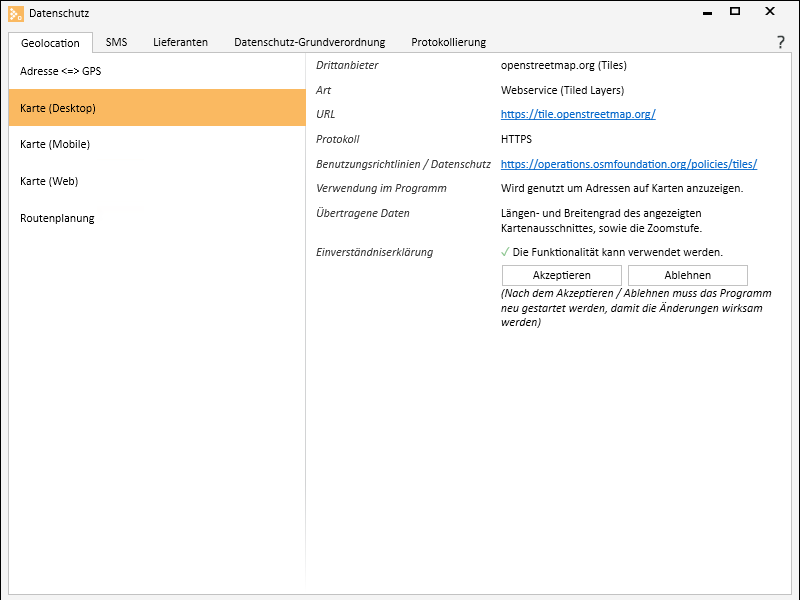This screenshot has height=600, width=800.
Task: Click the italic restart note below buttons
Action: [x=636, y=308]
